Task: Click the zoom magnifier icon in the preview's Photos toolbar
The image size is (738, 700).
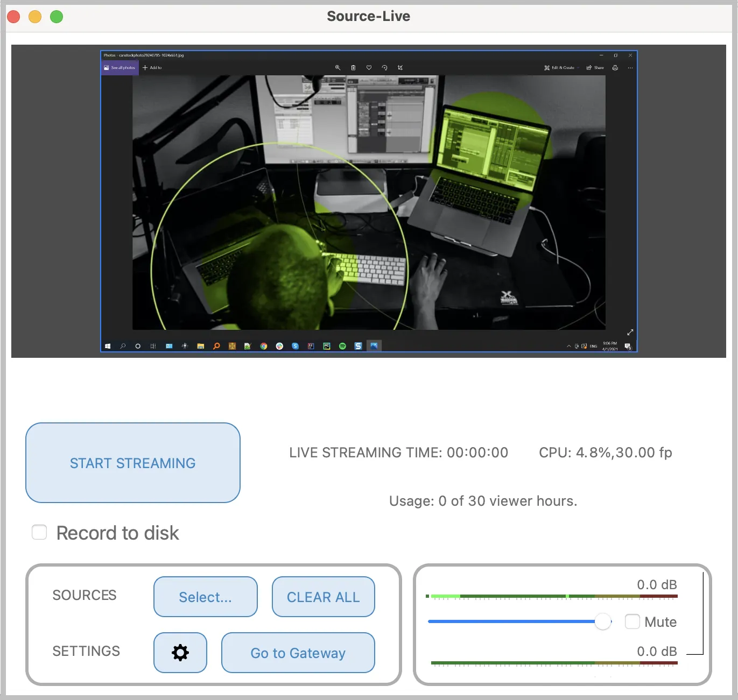Action: click(338, 68)
